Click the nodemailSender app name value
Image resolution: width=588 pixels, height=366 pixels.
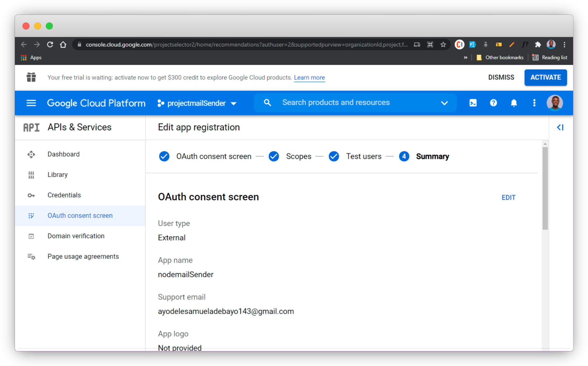pyautogui.click(x=186, y=275)
